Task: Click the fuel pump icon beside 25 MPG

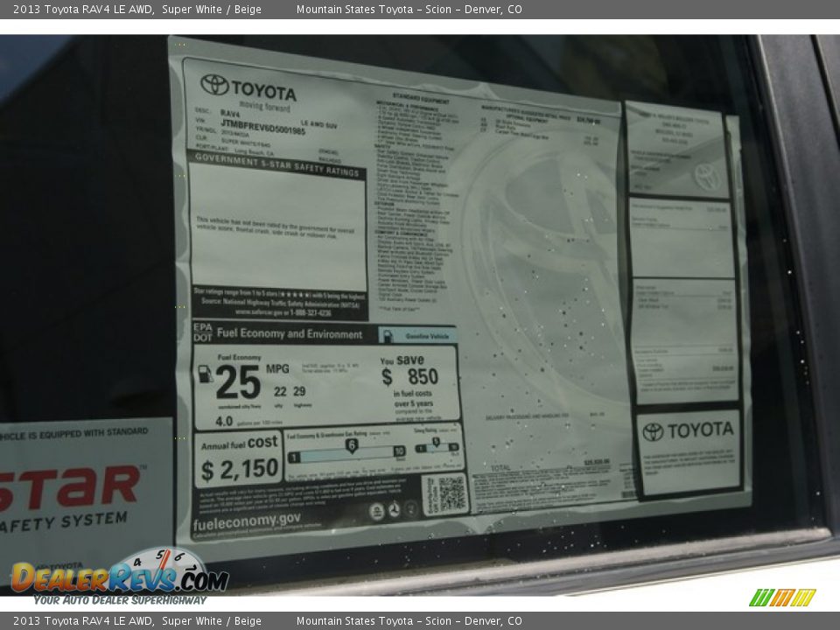Action: [x=205, y=374]
